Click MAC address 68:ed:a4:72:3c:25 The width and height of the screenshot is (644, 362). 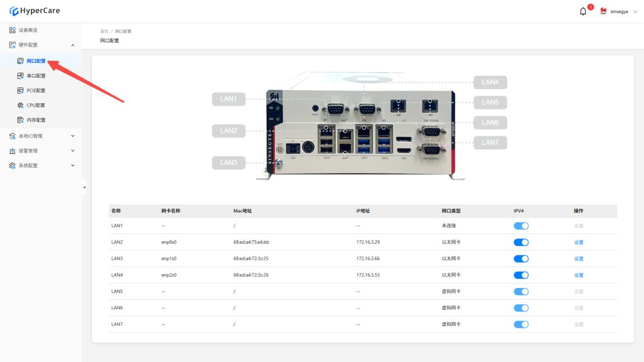[251, 259]
